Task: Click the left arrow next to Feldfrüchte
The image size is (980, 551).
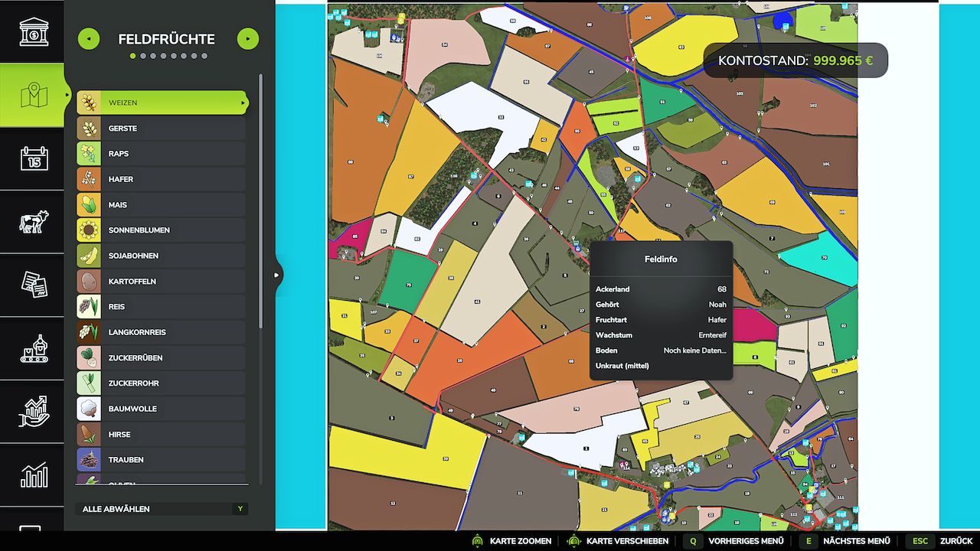Action: [88, 38]
